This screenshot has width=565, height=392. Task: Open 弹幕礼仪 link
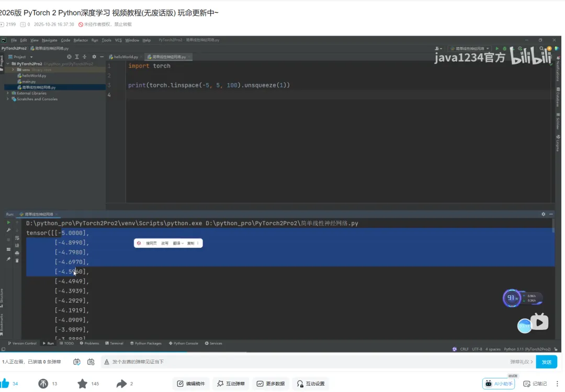point(521,362)
